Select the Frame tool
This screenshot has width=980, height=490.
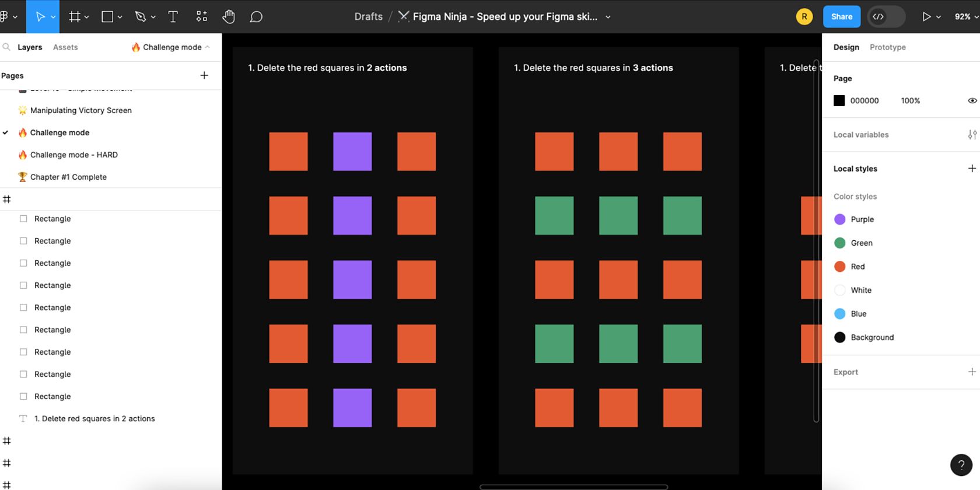(75, 17)
